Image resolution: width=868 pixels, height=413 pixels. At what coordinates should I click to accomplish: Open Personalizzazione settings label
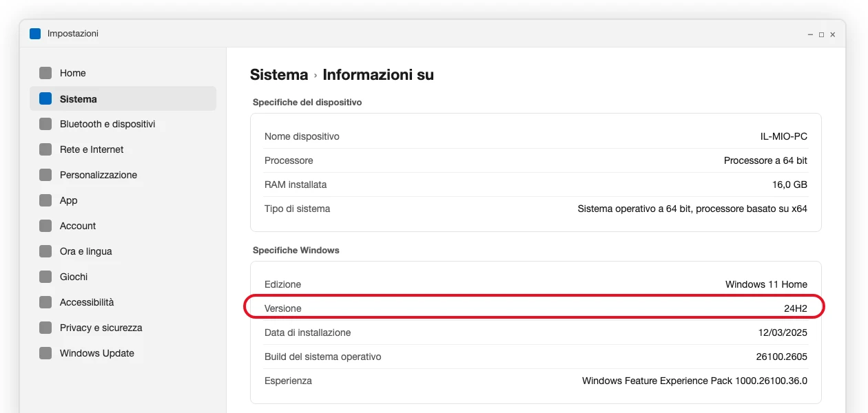pyautogui.click(x=99, y=175)
